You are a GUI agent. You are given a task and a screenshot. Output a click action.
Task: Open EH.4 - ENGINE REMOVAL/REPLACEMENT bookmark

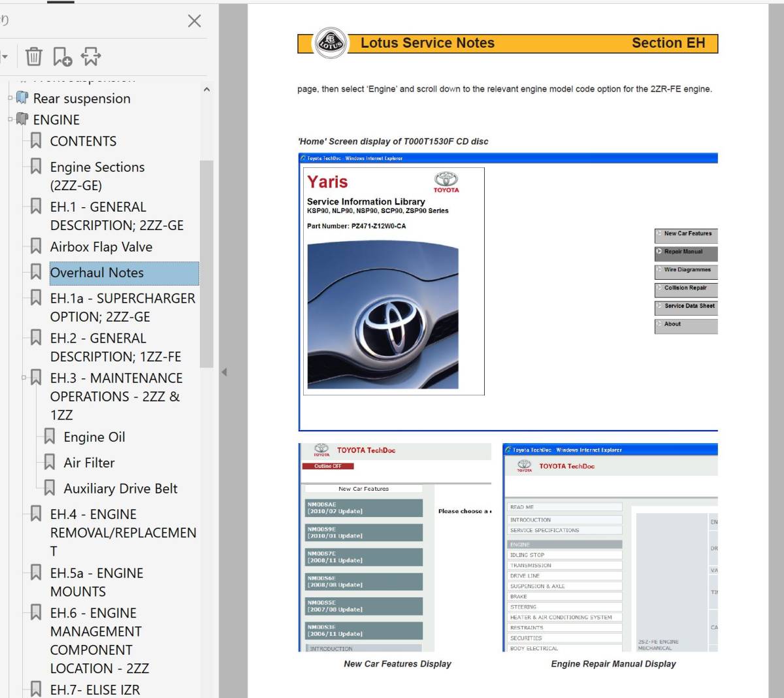(x=123, y=533)
